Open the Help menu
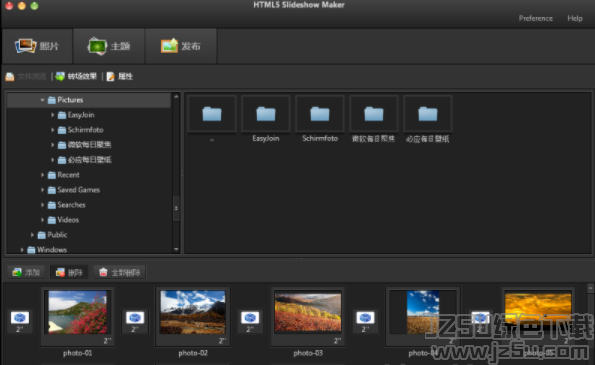The height and width of the screenshot is (365, 595). pyautogui.click(x=575, y=18)
